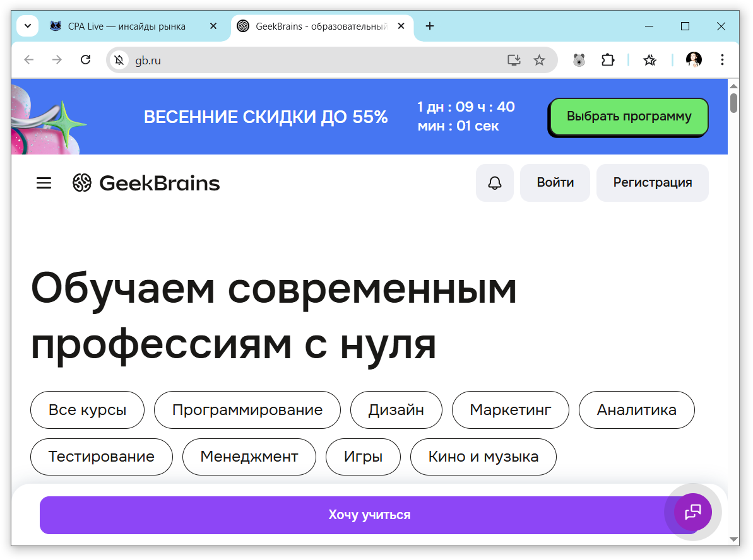Open the profile avatar
The image size is (753, 560).
[694, 59]
